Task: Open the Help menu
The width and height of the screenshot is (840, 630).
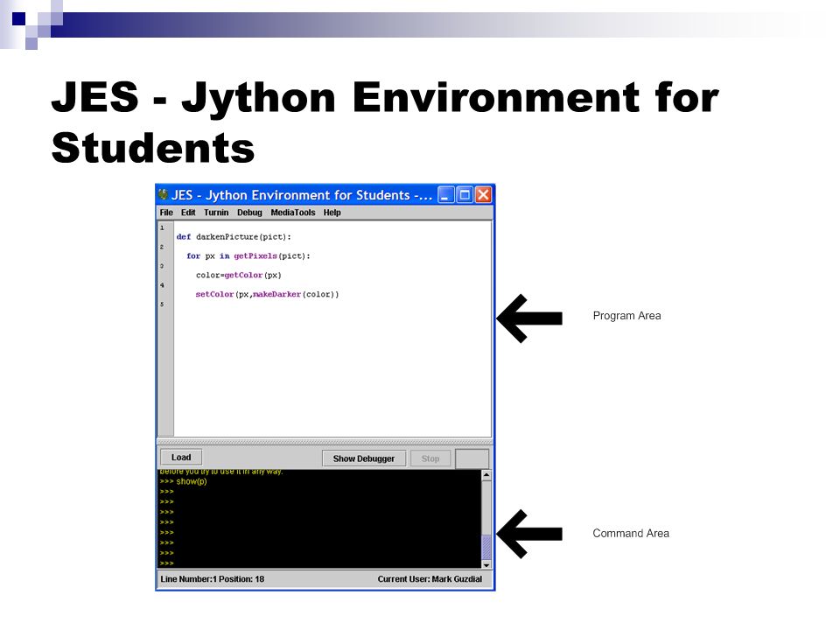Action: click(332, 213)
